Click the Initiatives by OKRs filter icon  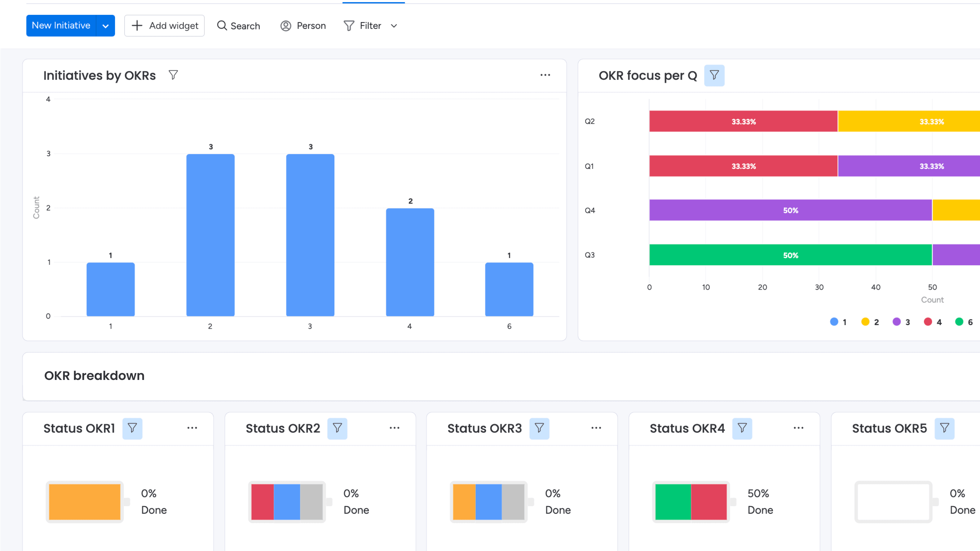coord(173,75)
